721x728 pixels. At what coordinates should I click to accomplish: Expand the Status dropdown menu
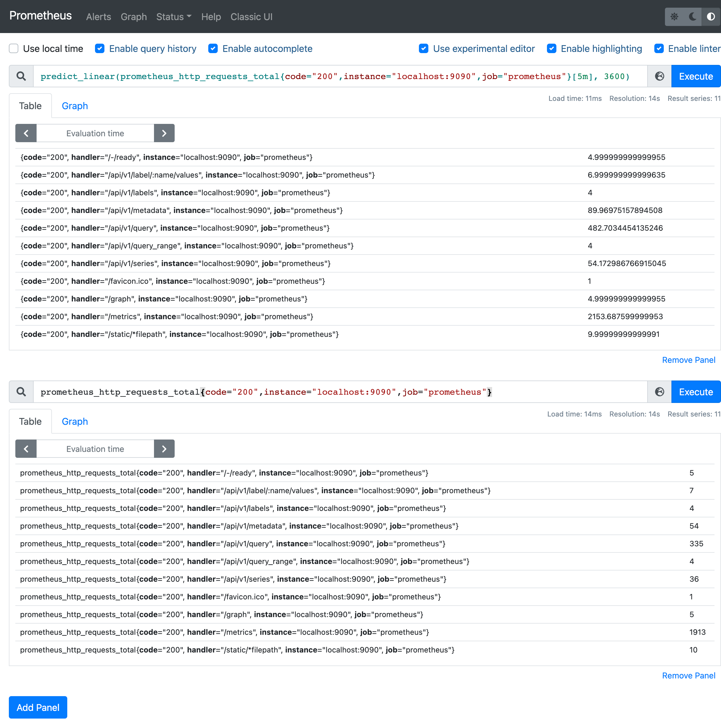[x=174, y=17]
